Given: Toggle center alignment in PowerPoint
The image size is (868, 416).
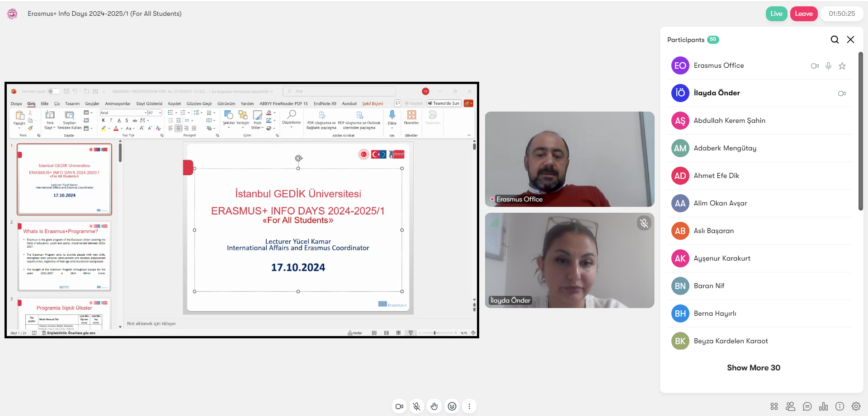Looking at the screenshot, I should pyautogui.click(x=179, y=128).
